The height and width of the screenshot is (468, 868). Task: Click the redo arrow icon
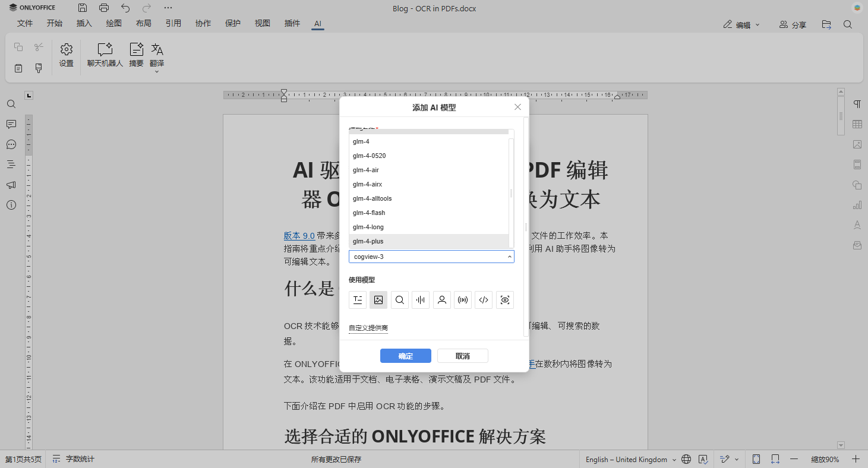pos(147,8)
